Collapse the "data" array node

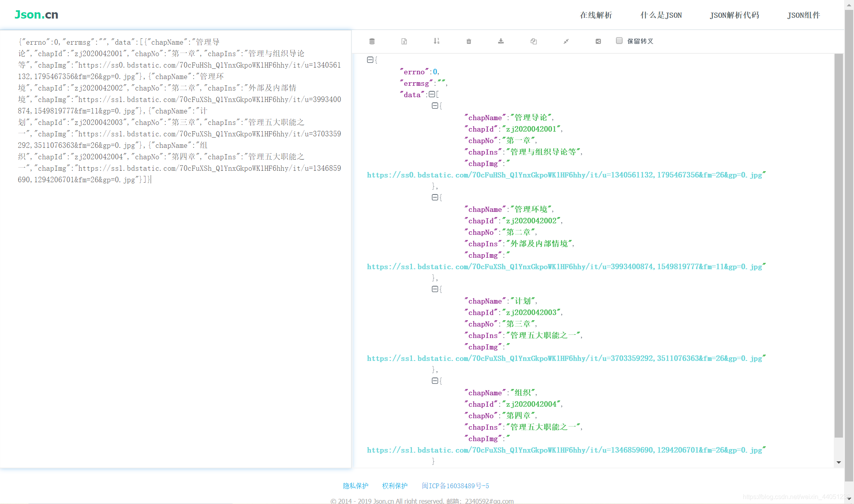[x=432, y=94]
